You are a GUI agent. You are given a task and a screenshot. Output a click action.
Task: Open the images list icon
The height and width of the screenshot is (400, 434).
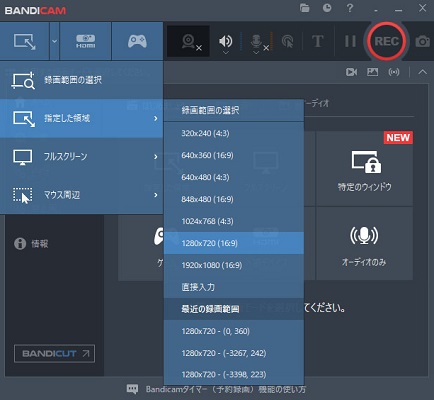coord(372,72)
